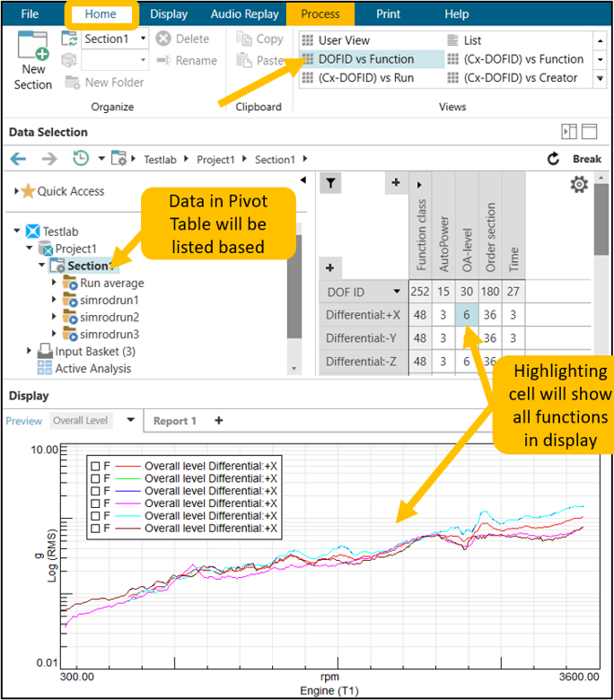Open the Display ribbon tab
This screenshot has height=700, width=614.
169,14
